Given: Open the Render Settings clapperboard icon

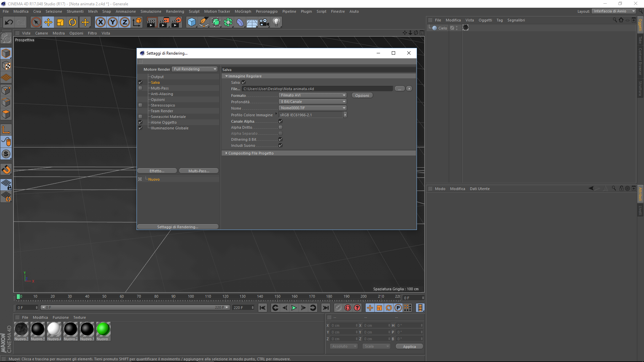Looking at the screenshot, I should click(x=176, y=22).
